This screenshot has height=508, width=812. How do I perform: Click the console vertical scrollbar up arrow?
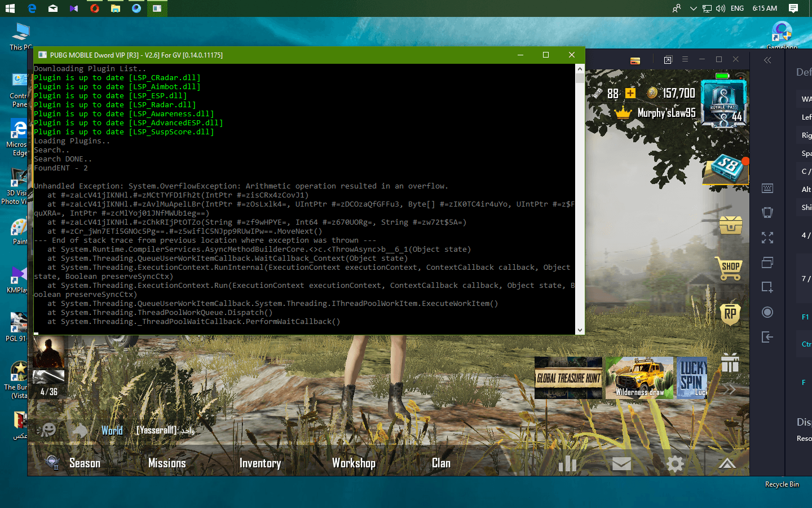tap(580, 68)
